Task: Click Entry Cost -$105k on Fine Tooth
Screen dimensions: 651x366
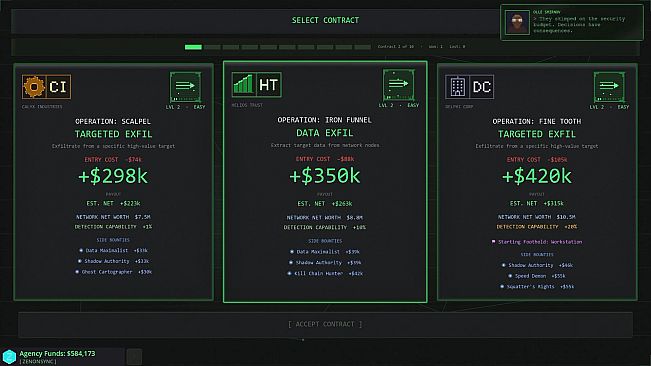Action: [x=536, y=159]
